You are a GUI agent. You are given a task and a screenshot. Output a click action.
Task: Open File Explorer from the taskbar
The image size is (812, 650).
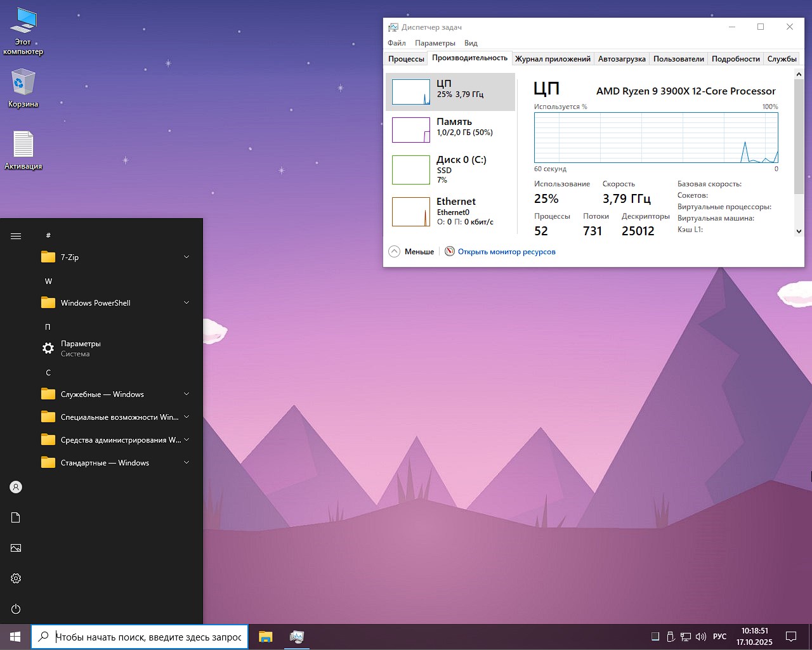(x=265, y=637)
